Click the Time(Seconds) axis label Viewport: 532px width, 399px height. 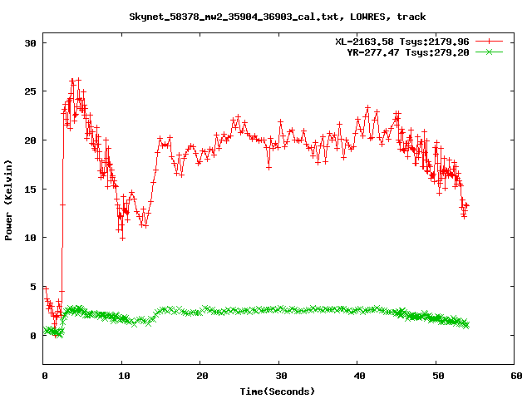coord(278,392)
